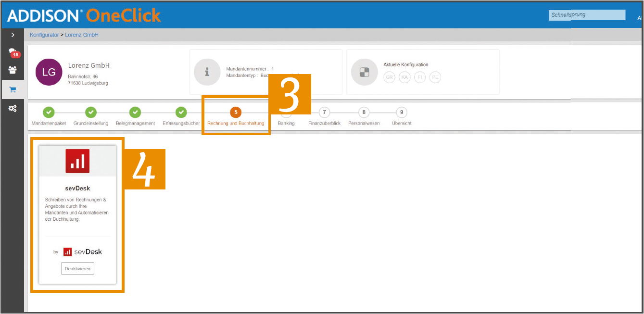Screen dimensions: 644x314
Task: Select the PE configuration badge
Action: click(x=435, y=77)
